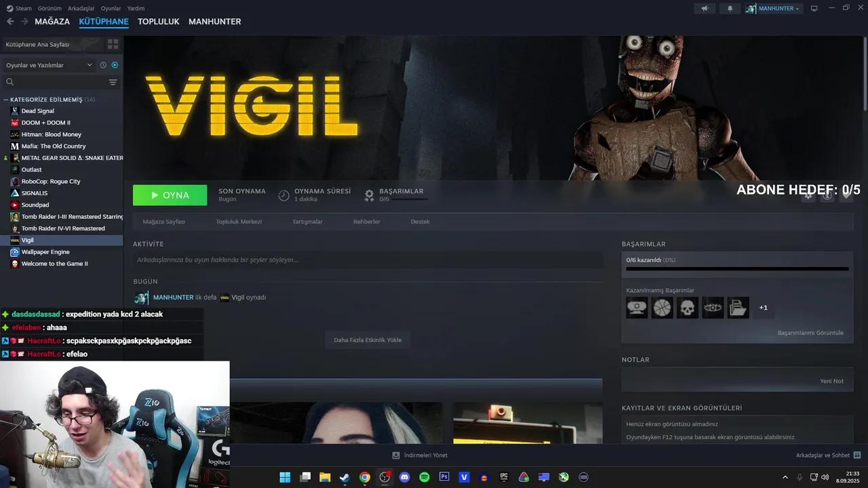Open Kütüphane Ana Sayfası
This screenshot has height=488, width=868.
click(x=52, y=44)
